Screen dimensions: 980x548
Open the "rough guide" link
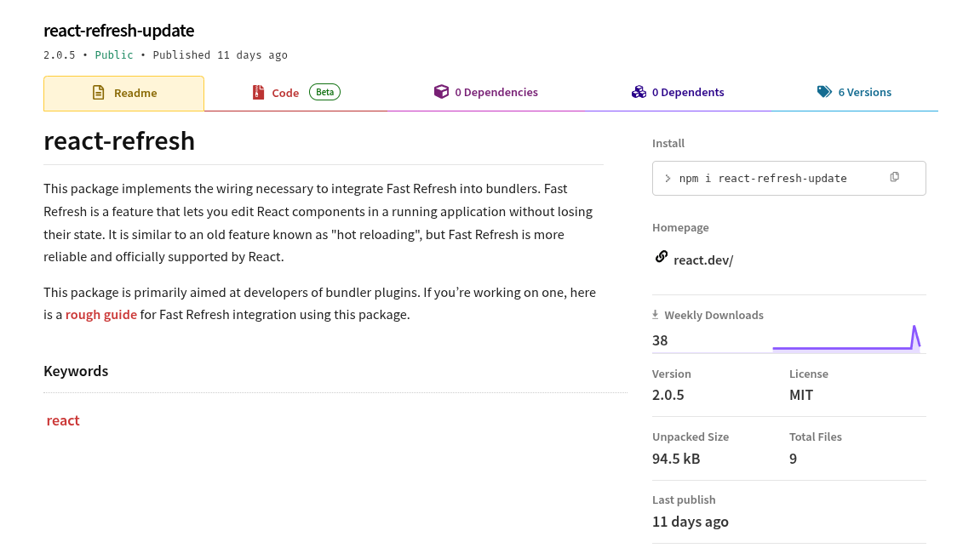[x=100, y=314]
